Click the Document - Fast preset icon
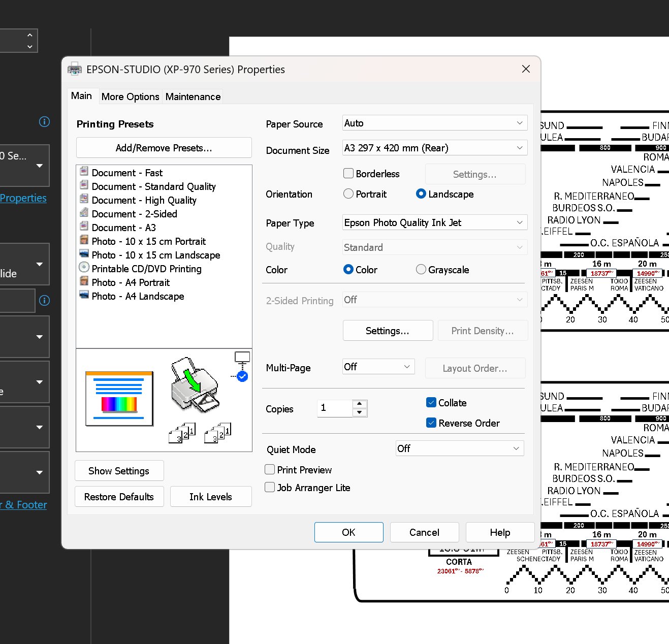669x644 pixels. coord(84,172)
